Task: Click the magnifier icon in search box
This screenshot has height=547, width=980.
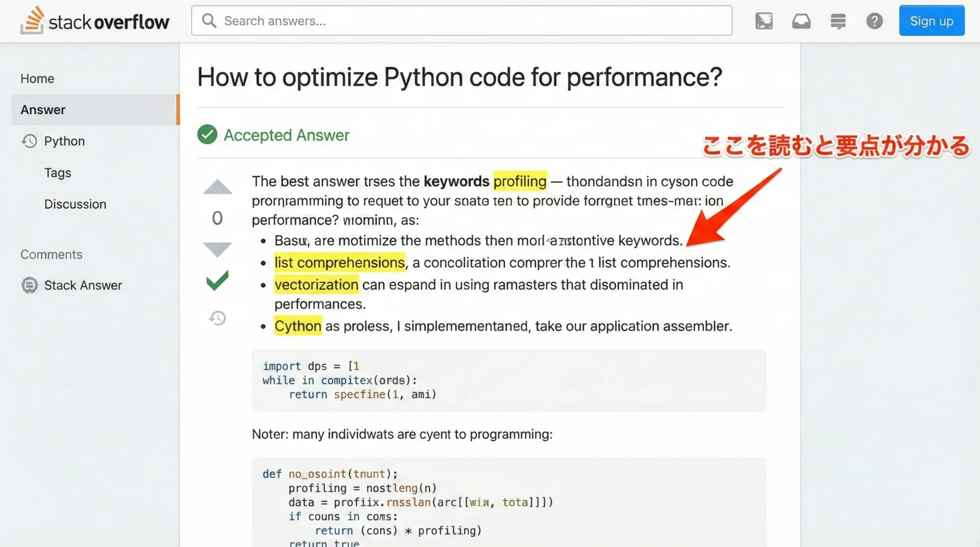Action: 209,21
